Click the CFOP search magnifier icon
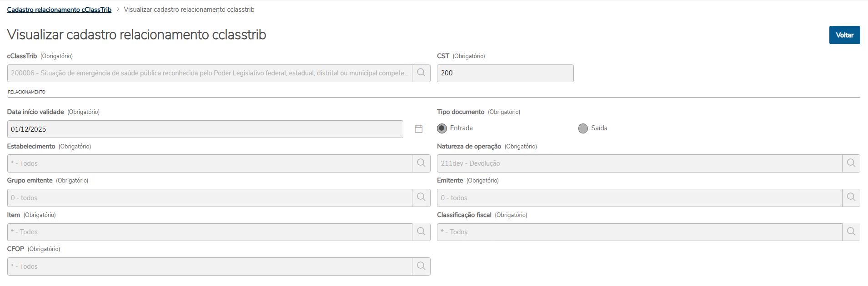 [x=421, y=266]
